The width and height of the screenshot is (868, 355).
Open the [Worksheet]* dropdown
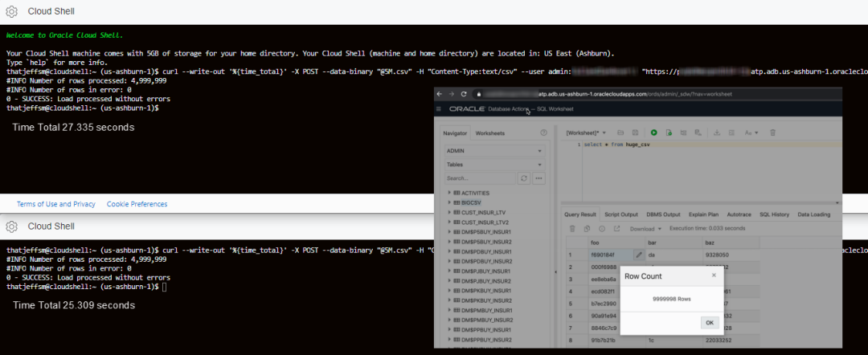pyautogui.click(x=587, y=133)
